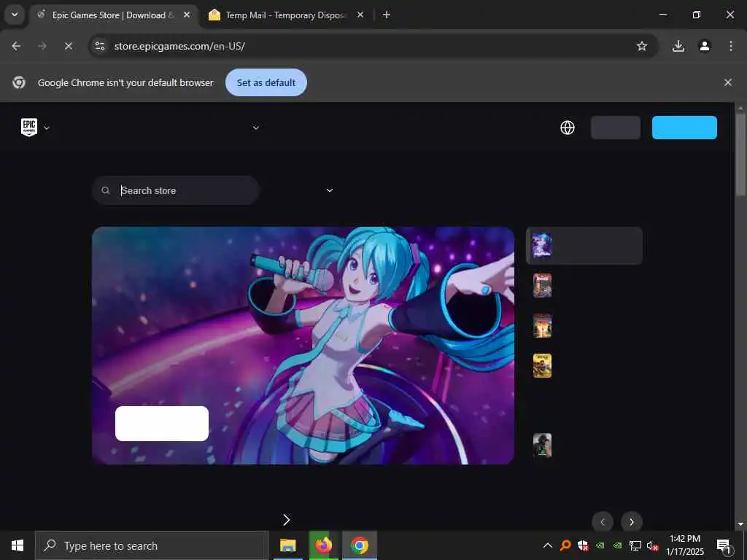Click the blank grey button beside the globe icon

point(616,128)
